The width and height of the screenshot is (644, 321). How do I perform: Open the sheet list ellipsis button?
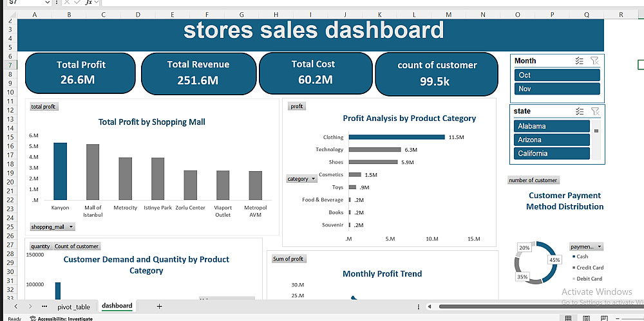point(44,306)
